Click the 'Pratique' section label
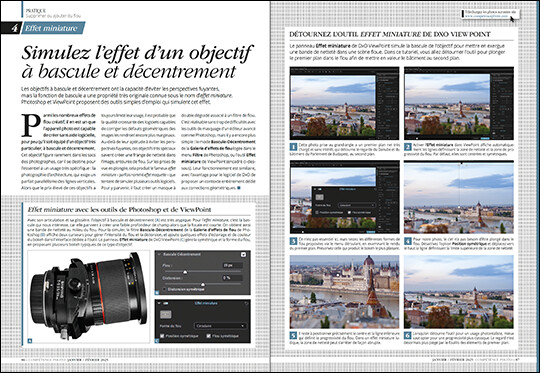 [36, 11]
